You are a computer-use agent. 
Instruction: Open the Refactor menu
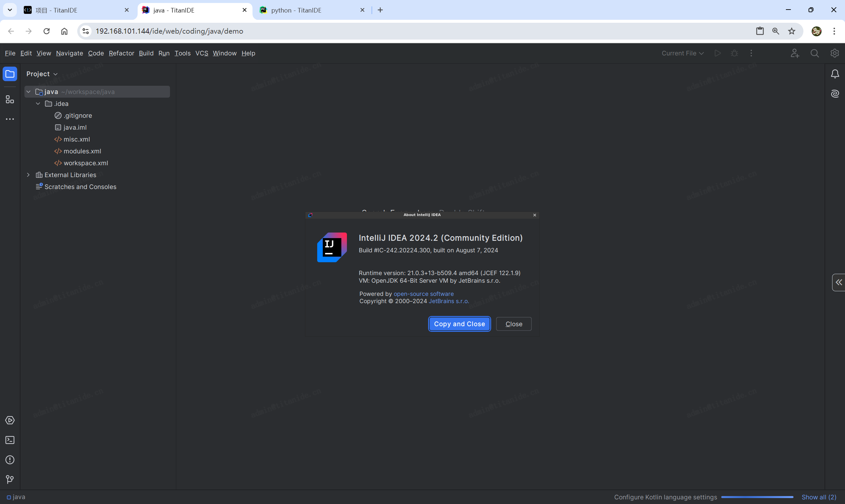[x=121, y=53]
